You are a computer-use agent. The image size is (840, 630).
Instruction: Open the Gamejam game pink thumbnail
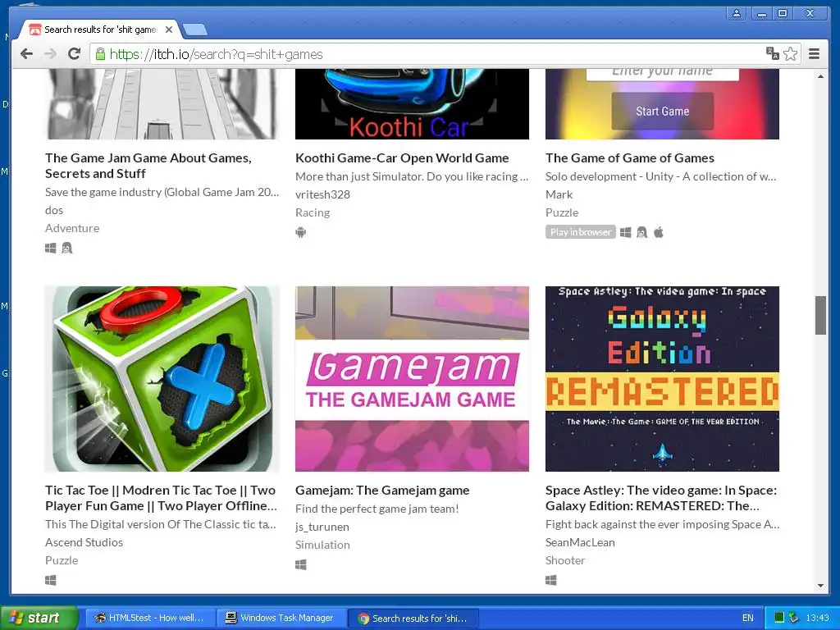click(412, 379)
